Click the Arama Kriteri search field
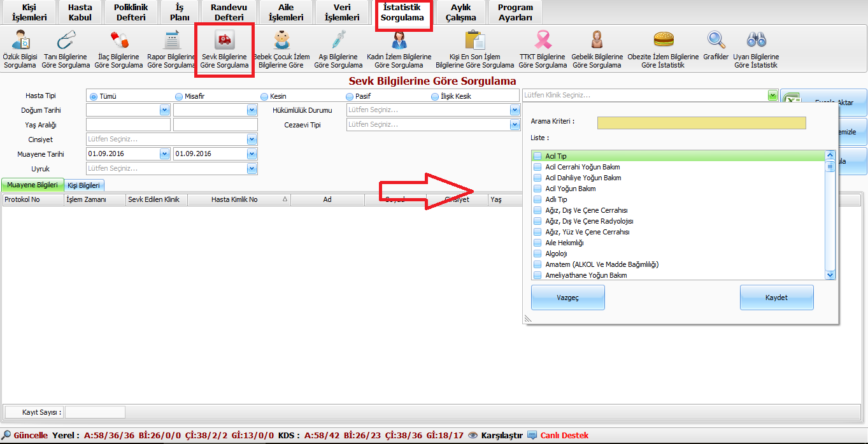868x444 pixels. (x=701, y=123)
